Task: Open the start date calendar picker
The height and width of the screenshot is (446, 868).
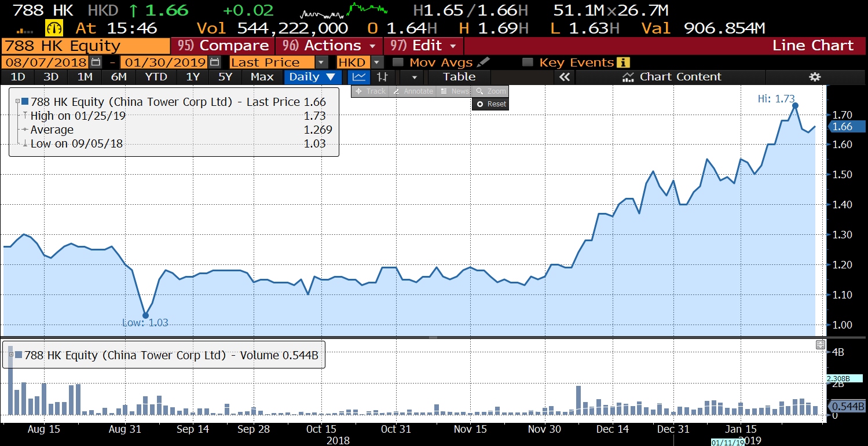Action: click(x=96, y=62)
